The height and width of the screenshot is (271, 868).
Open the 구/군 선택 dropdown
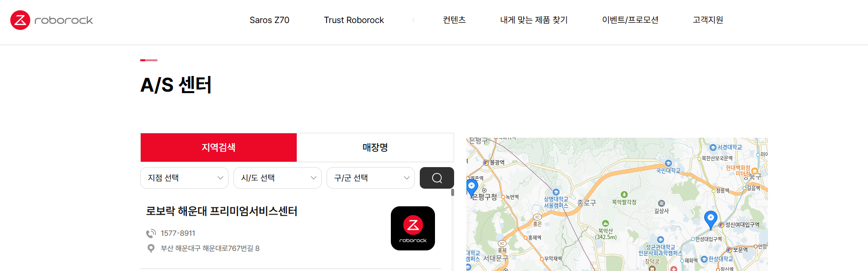(x=371, y=178)
